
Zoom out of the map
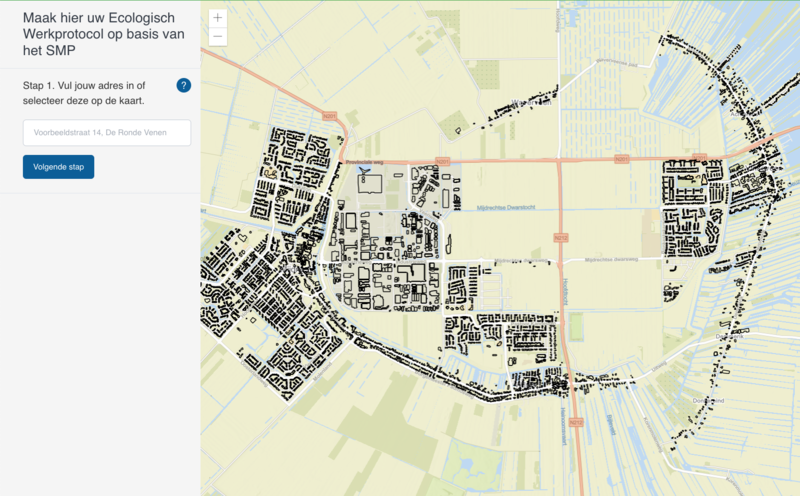click(218, 37)
